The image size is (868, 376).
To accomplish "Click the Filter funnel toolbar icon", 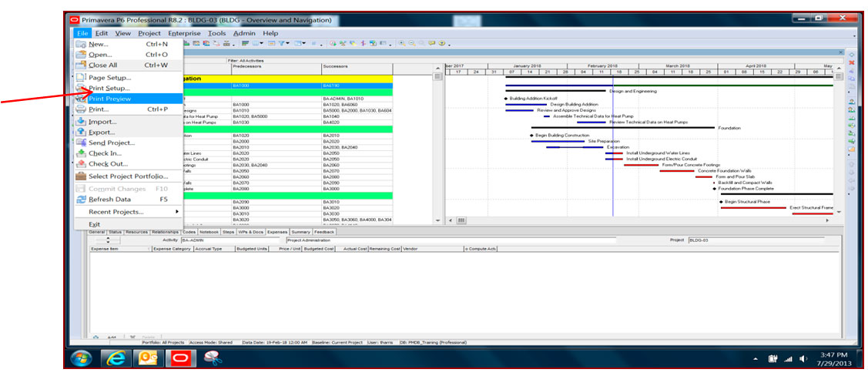I will point(282,43).
